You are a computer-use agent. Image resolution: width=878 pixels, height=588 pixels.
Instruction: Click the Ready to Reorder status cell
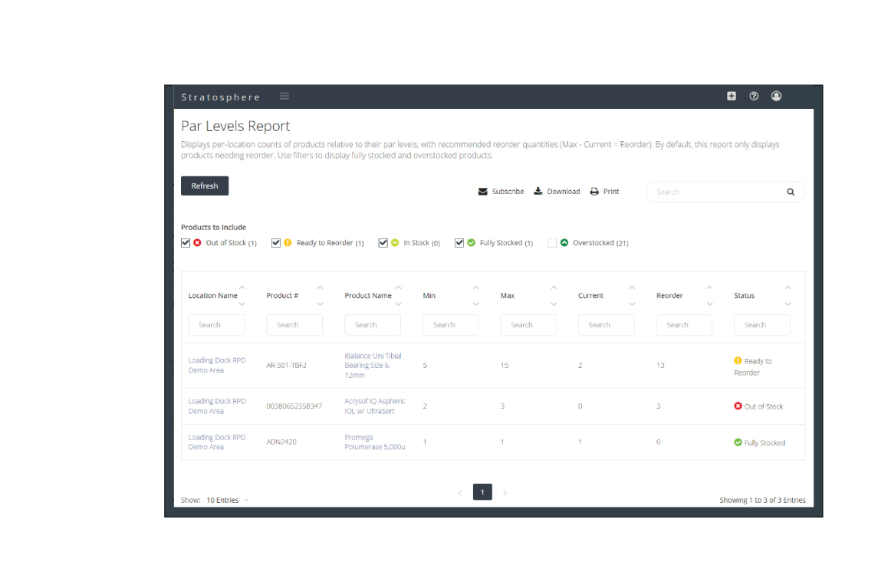point(752,366)
